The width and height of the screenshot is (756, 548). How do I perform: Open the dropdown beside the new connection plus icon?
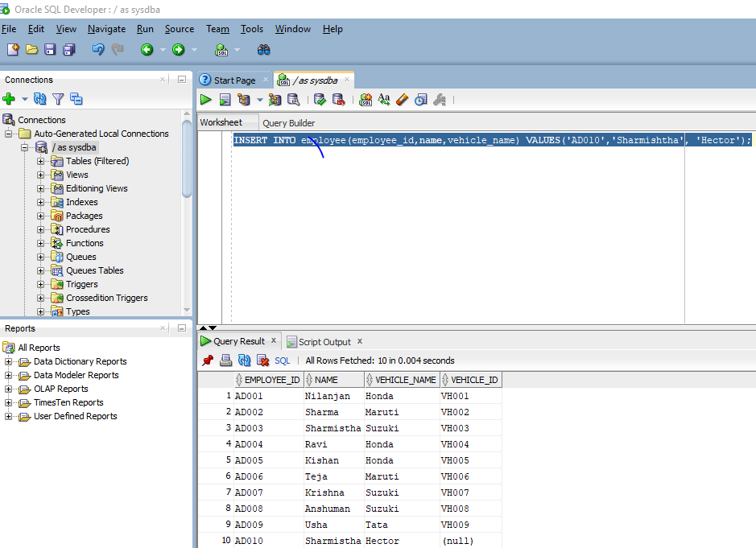click(24, 99)
